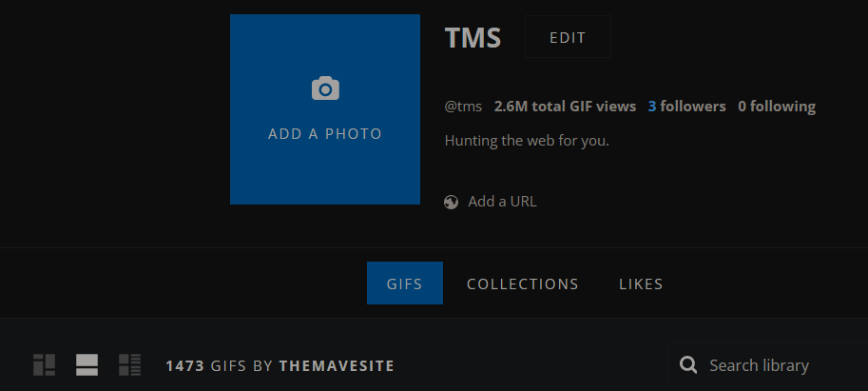Click the @tms username handle
868x391 pixels.
[463, 107]
